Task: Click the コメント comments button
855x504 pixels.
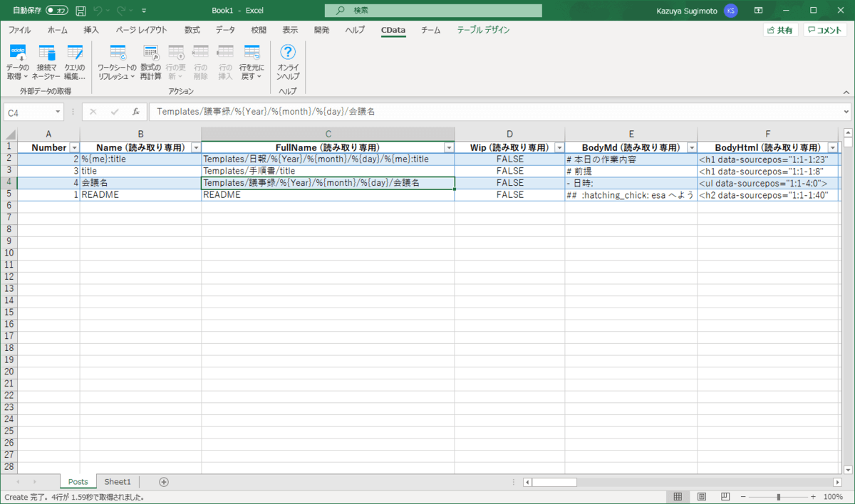Action: coord(825,30)
